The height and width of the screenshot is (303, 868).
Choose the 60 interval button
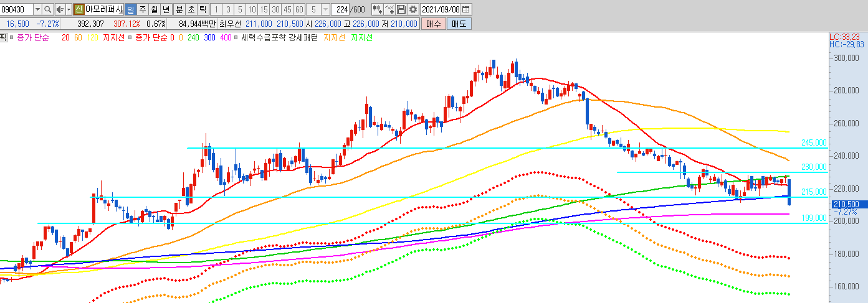[299, 9]
